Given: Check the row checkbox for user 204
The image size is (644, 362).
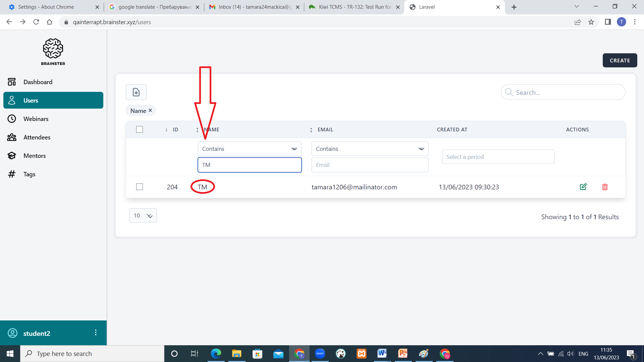Looking at the screenshot, I should [x=140, y=187].
